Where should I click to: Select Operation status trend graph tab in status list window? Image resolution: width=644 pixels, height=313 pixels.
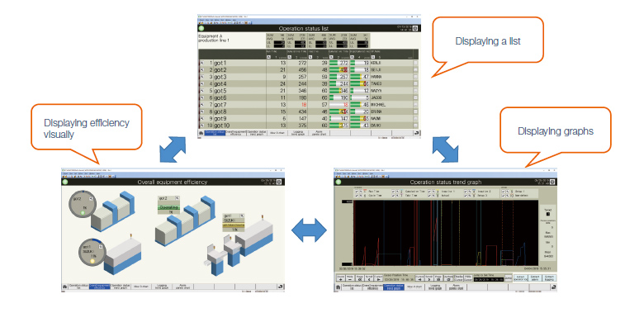pos(257,133)
